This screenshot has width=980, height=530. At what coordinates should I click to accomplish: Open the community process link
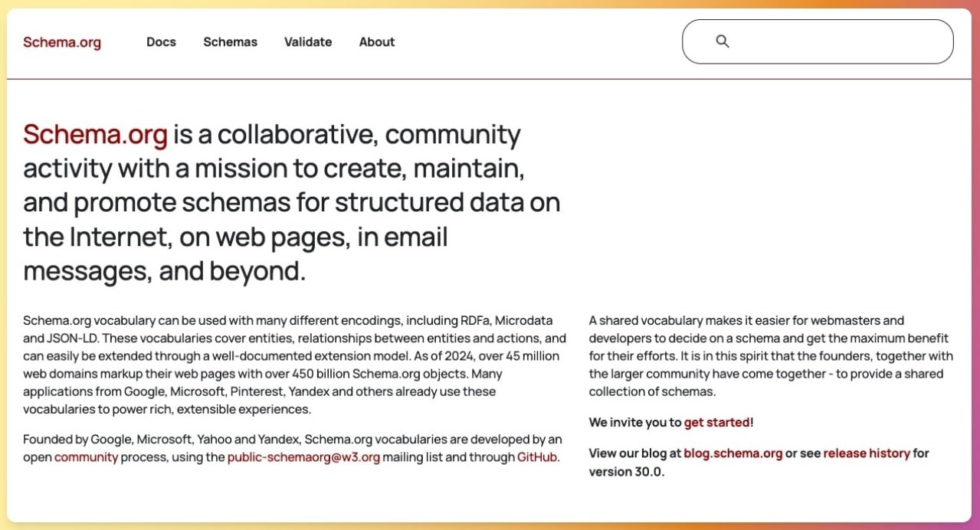point(86,457)
